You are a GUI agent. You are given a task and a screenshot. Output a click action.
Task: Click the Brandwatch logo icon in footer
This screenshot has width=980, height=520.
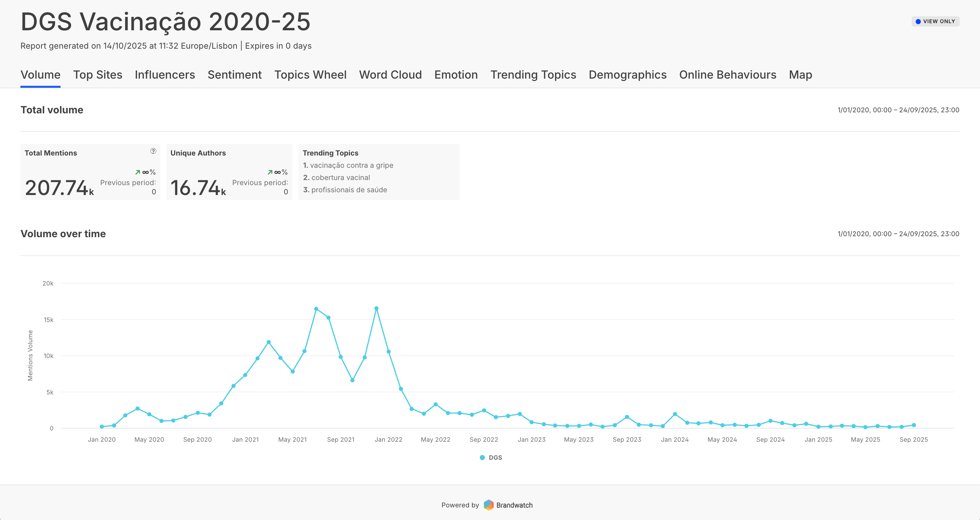[x=489, y=505]
